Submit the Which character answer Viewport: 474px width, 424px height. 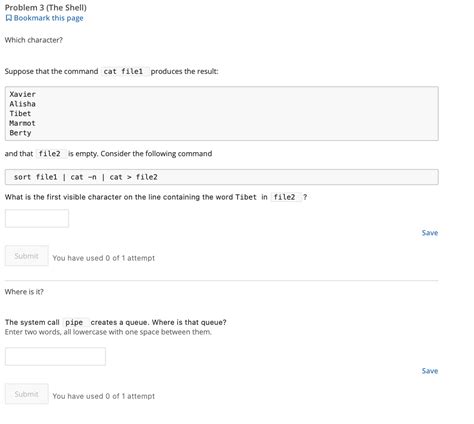pos(27,256)
